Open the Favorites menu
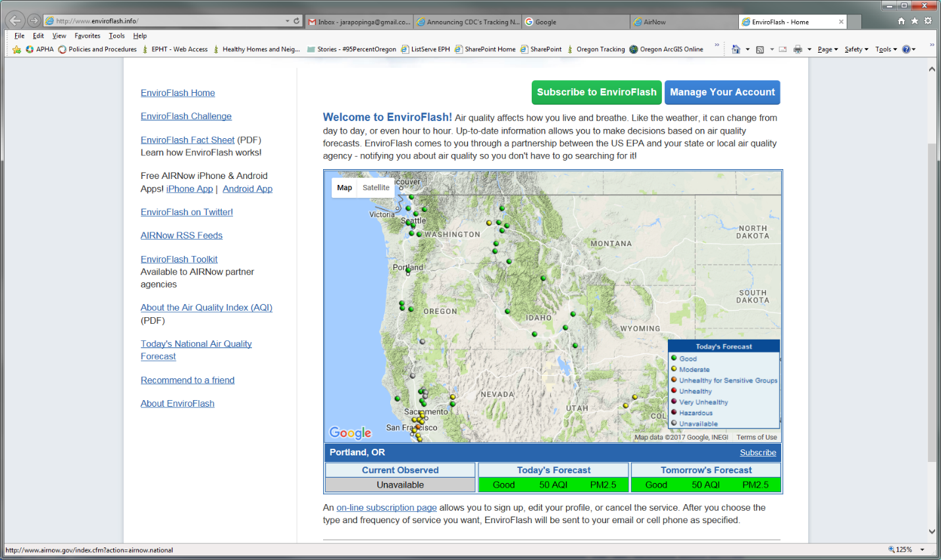Screen dimensions: 941x560 88,36
